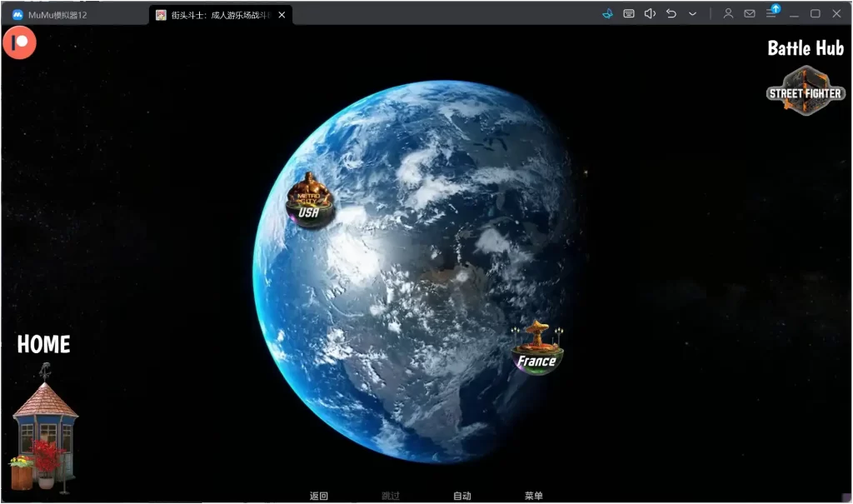Image resolution: width=853 pixels, height=504 pixels.
Task: Click the 返回 (back) button at the bottom
Action: (x=319, y=496)
